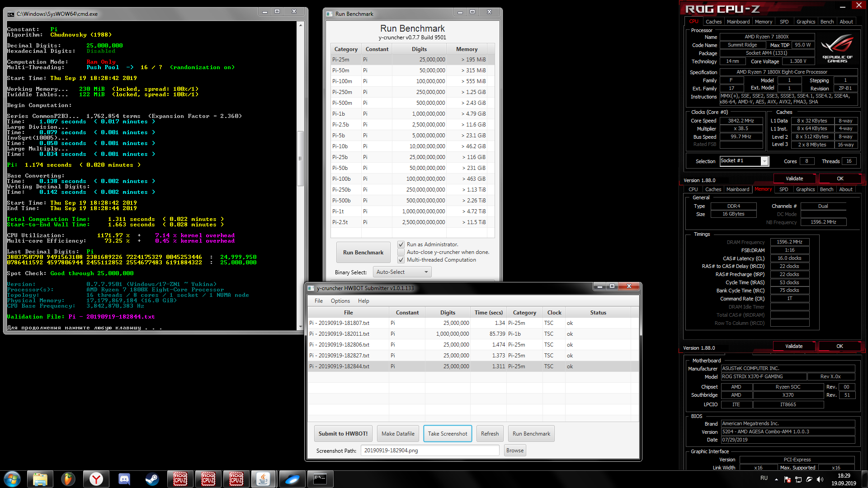The width and height of the screenshot is (868, 488).
Task: Click OK in the Memory CPU-Z panel
Action: tap(840, 346)
